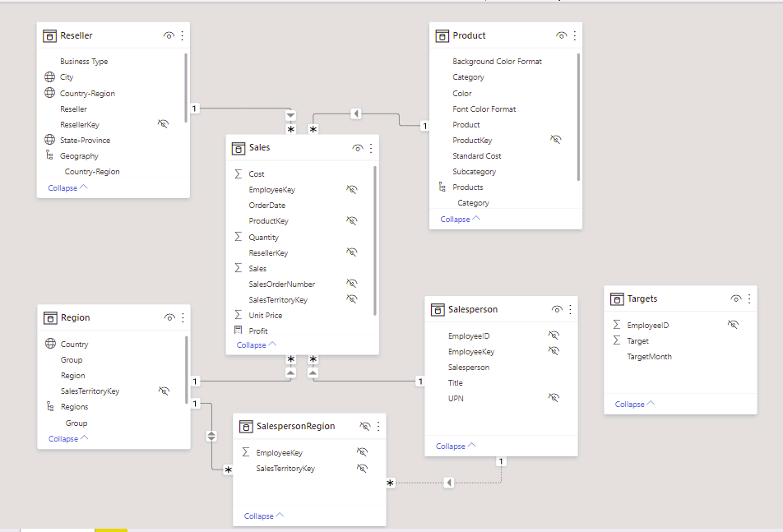Open Product table more options menu
Image resolution: width=783 pixels, height=532 pixels.
point(575,35)
